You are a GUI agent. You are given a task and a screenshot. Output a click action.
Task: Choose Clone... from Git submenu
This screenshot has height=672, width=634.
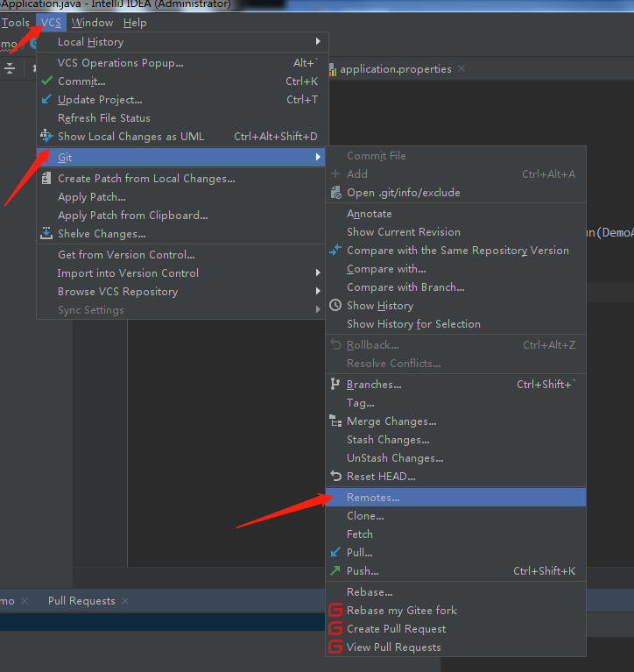click(x=455, y=515)
